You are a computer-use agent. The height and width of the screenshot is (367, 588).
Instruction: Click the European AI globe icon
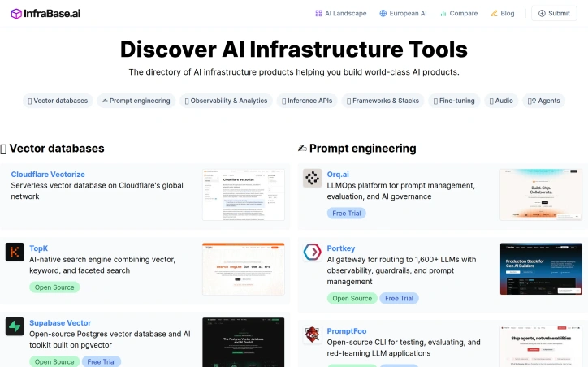[383, 14]
